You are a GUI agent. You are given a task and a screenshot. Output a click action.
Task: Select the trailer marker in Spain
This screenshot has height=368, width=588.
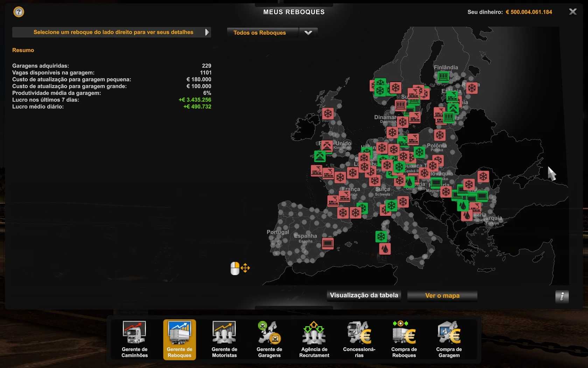tap(328, 243)
